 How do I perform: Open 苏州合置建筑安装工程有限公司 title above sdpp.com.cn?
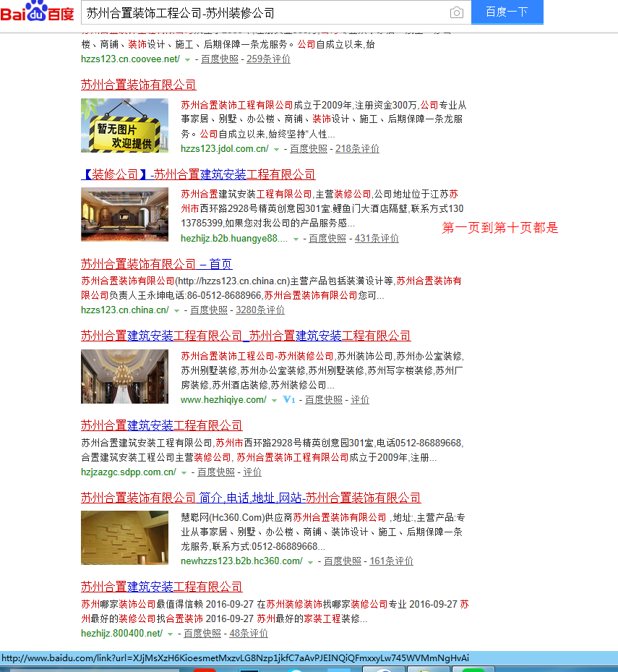click(x=161, y=425)
